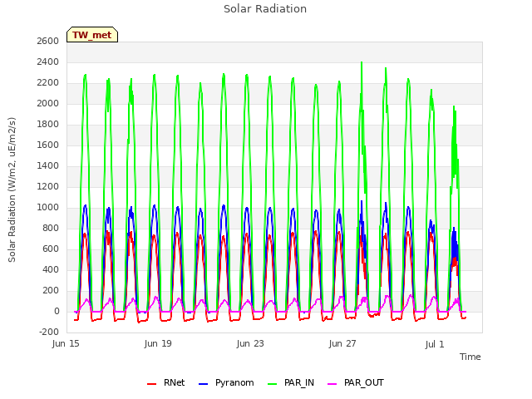Click the 2400 y-axis tick label

tap(48, 62)
